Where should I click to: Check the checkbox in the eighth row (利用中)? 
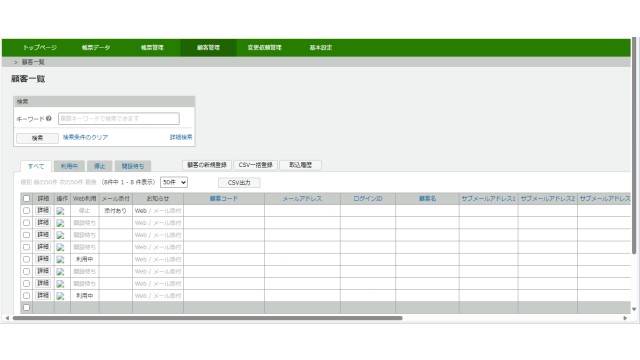pos(27,296)
